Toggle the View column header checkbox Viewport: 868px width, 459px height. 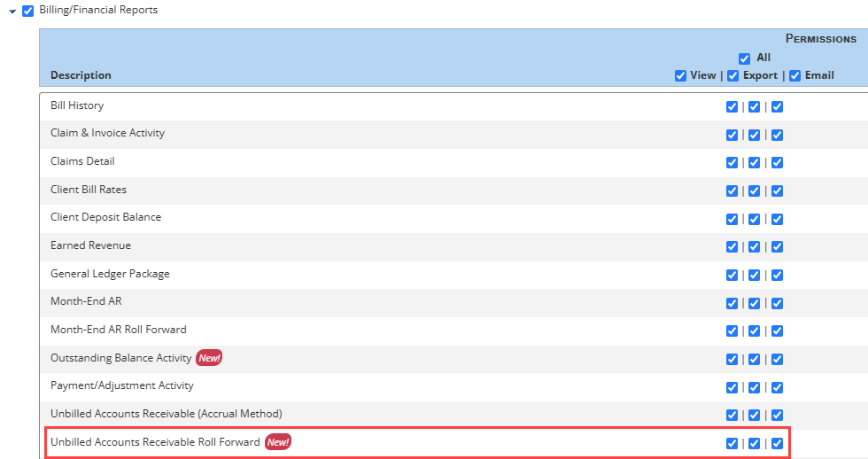680,75
